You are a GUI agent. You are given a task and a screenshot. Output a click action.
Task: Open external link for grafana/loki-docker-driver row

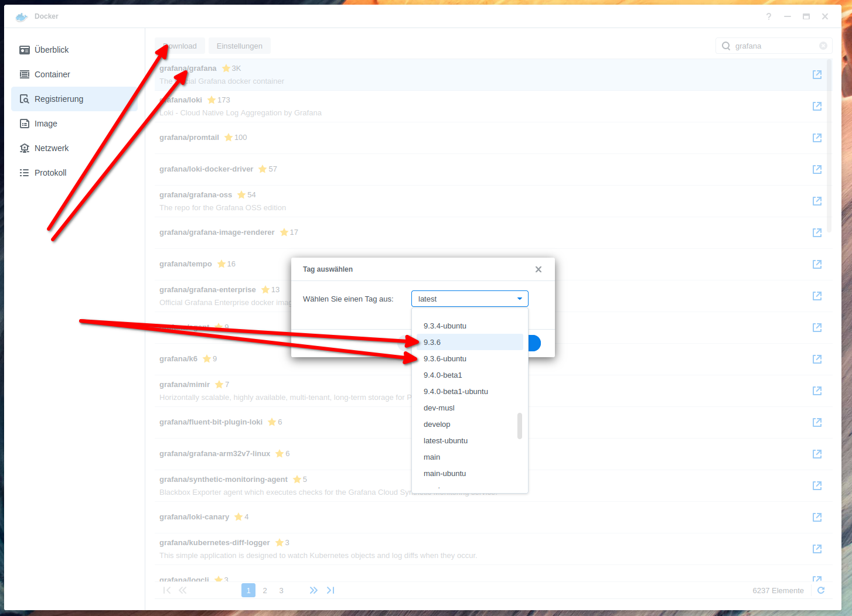click(817, 169)
